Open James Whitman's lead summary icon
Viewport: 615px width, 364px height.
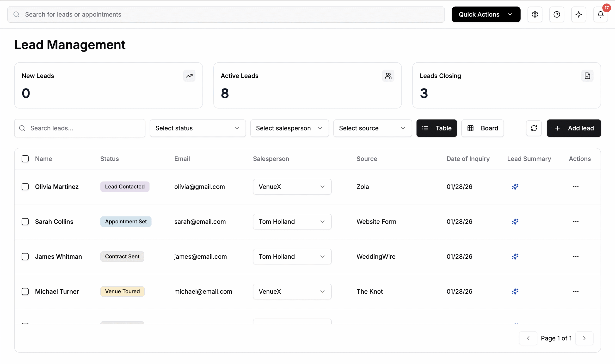515,257
